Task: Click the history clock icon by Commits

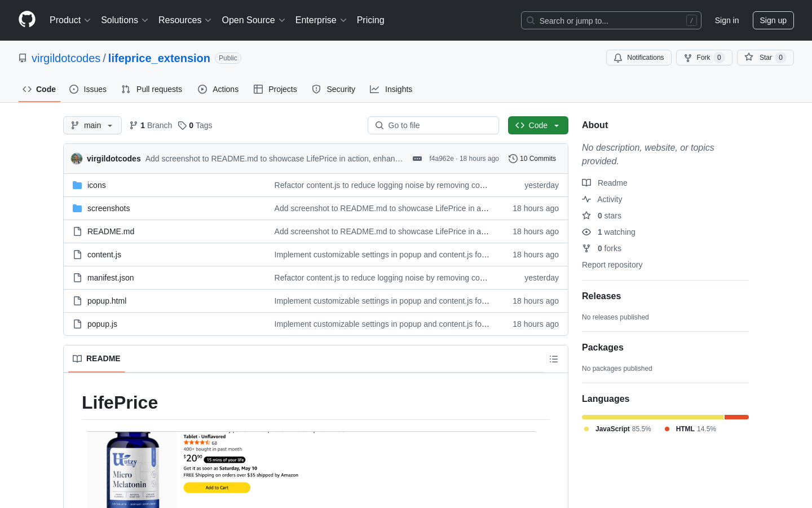Action: pyautogui.click(x=513, y=159)
